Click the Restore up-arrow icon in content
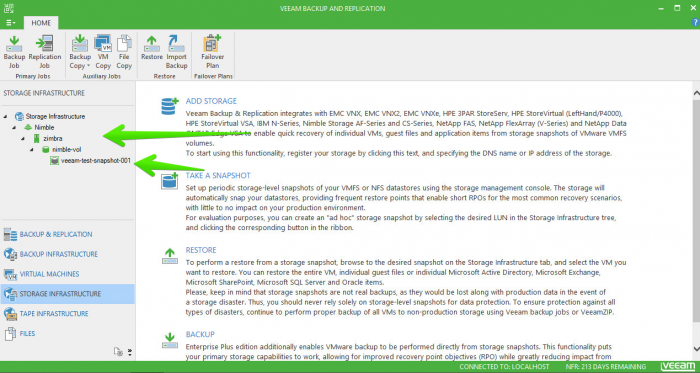This screenshot has width=700, height=373. click(170, 256)
